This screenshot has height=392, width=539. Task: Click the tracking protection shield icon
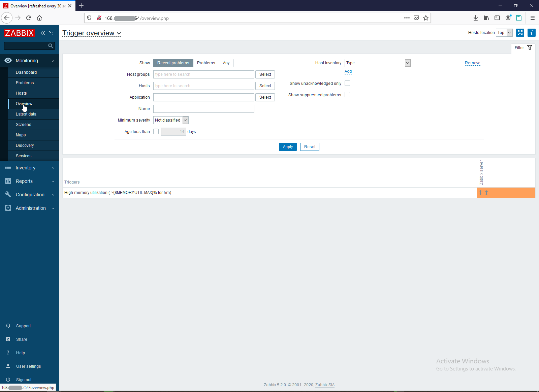[89, 18]
